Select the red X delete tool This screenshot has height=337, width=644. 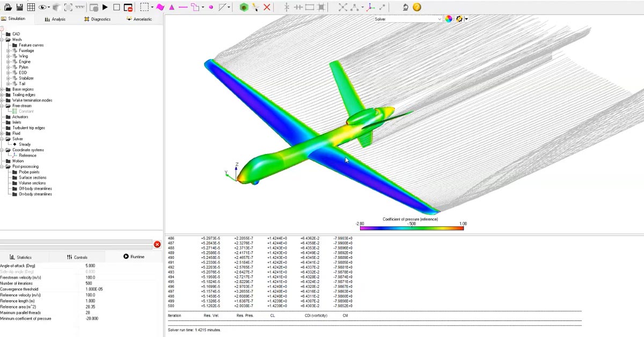point(267,7)
